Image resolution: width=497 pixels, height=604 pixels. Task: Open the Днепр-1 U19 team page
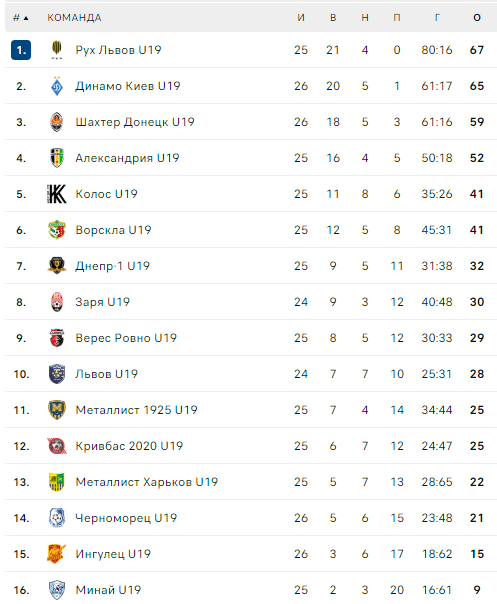(112, 266)
